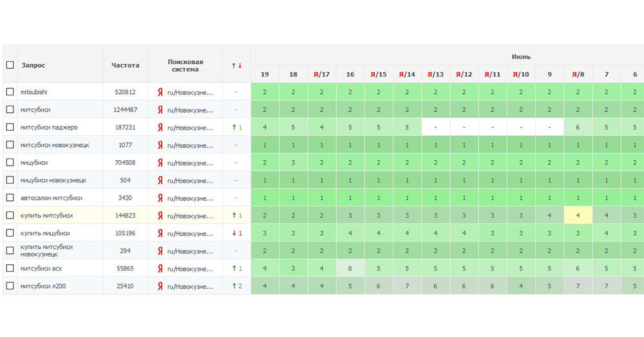Screen dimensions: 644x337
Task: Click the up/down arrows change column header
Action: pos(236,65)
